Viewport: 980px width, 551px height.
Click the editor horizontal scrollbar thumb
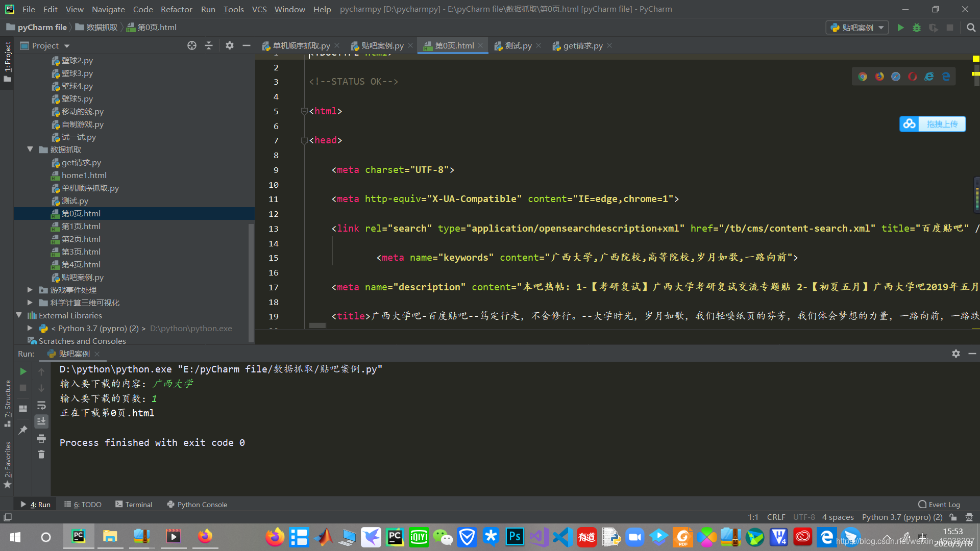(x=317, y=325)
